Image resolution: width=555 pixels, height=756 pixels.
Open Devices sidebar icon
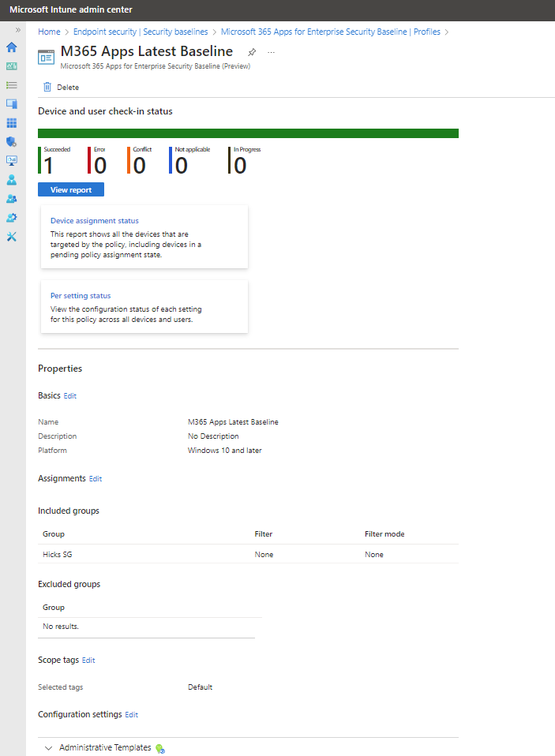[12, 103]
